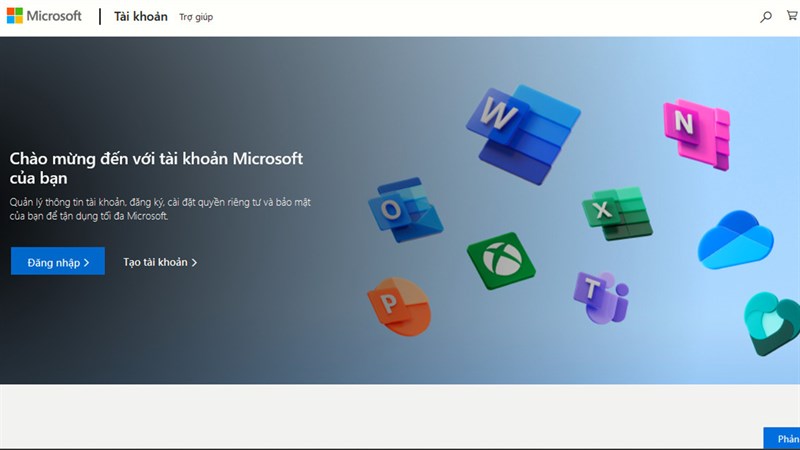This screenshot has width=800, height=450.
Task: Click the Tạo tài khoản link
Action: click(160, 262)
